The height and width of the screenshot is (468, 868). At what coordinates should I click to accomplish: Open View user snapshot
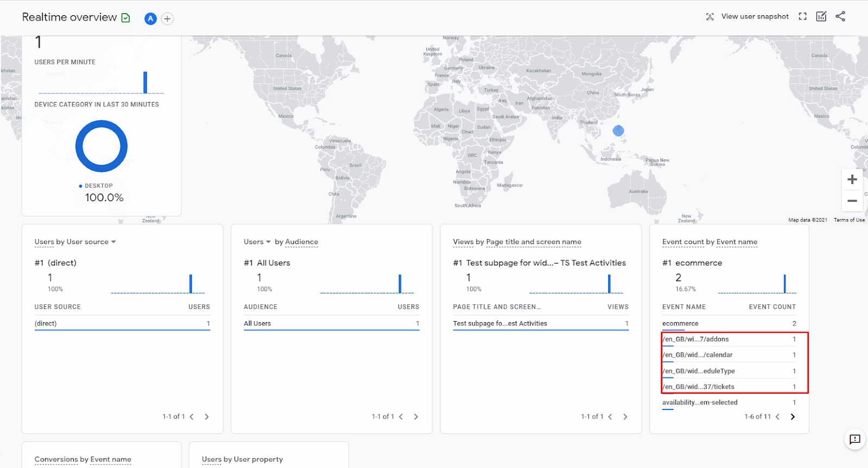(x=748, y=17)
